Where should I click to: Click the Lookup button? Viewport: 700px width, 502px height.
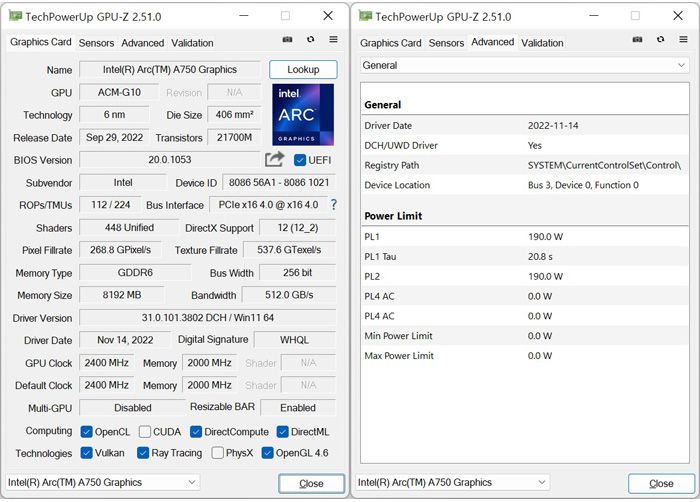303,70
